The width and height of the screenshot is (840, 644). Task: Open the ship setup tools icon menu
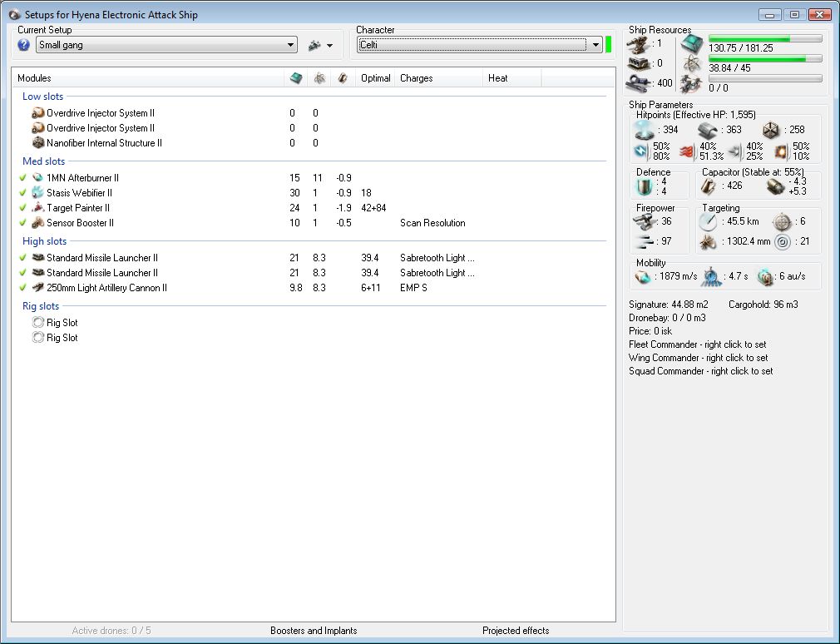(x=314, y=46)
